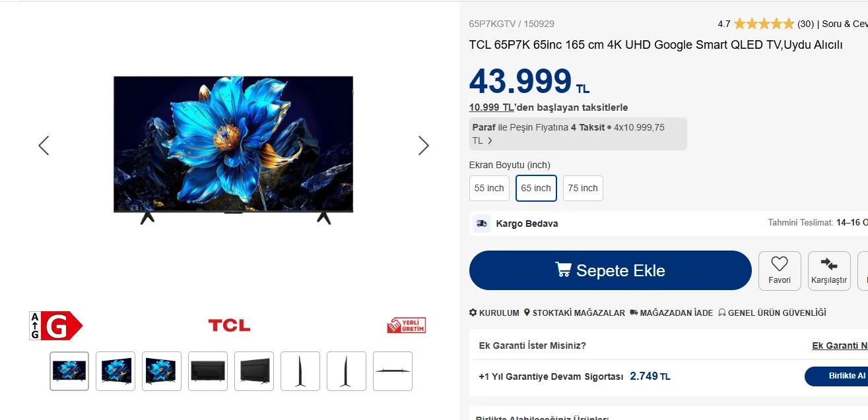Click the Kargo Bedava truck icon
Viewport: 868px width, 420px height.
pos(482,224)
